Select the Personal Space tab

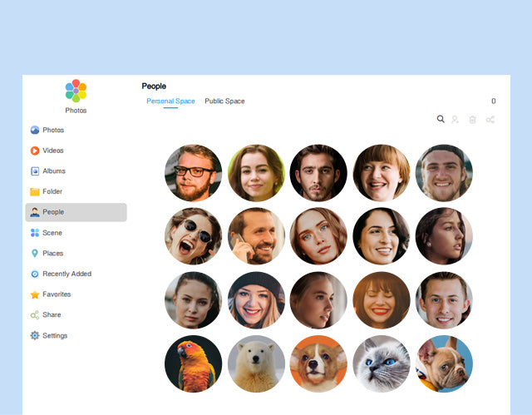coord(170,101)
